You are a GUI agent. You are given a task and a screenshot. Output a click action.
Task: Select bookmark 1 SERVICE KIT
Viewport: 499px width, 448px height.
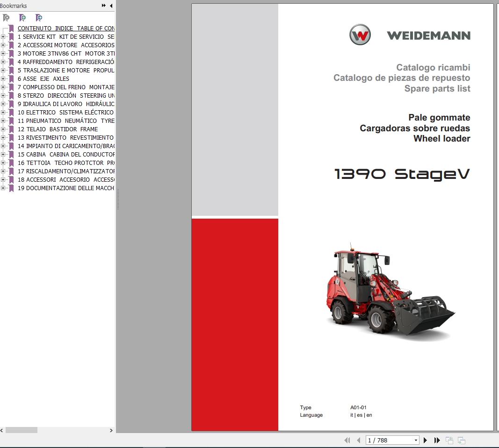pos(66,36)
